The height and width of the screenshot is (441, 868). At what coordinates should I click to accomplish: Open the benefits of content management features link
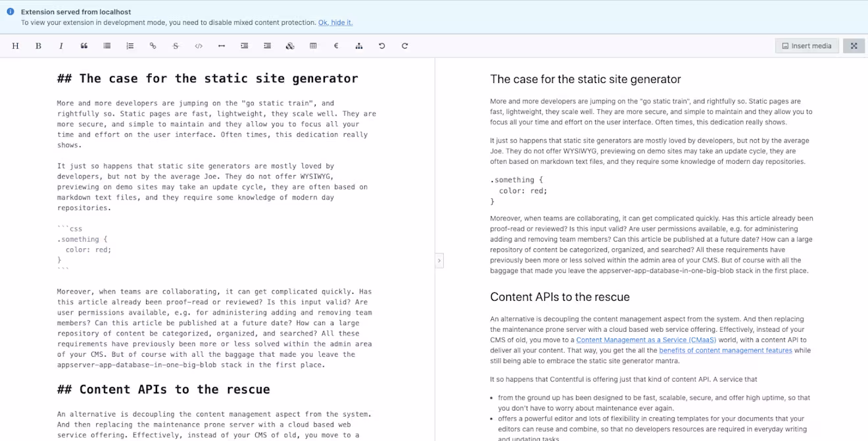725,351
